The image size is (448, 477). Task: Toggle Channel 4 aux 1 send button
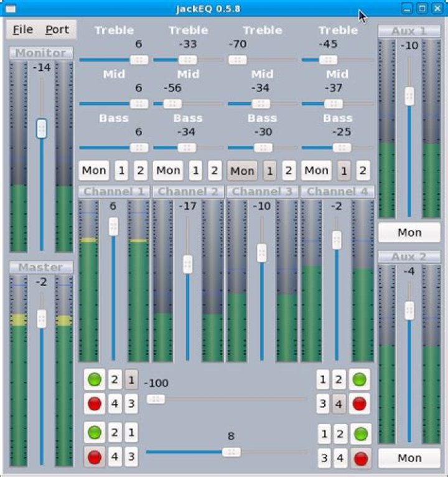(343, 171)
